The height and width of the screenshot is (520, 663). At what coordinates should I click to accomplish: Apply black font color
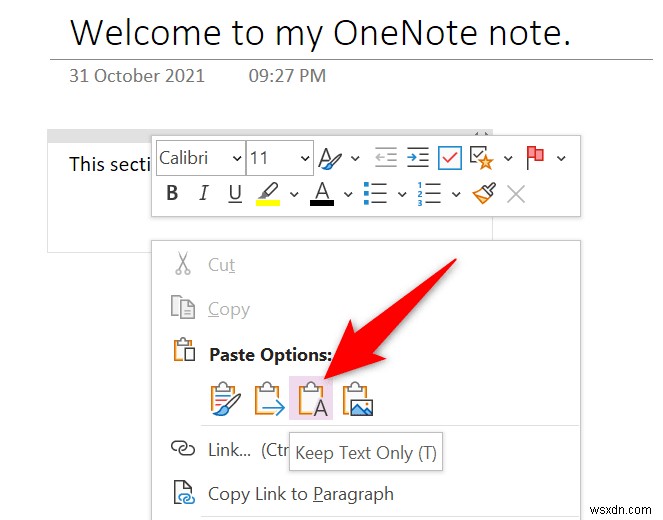pos(322,194)
